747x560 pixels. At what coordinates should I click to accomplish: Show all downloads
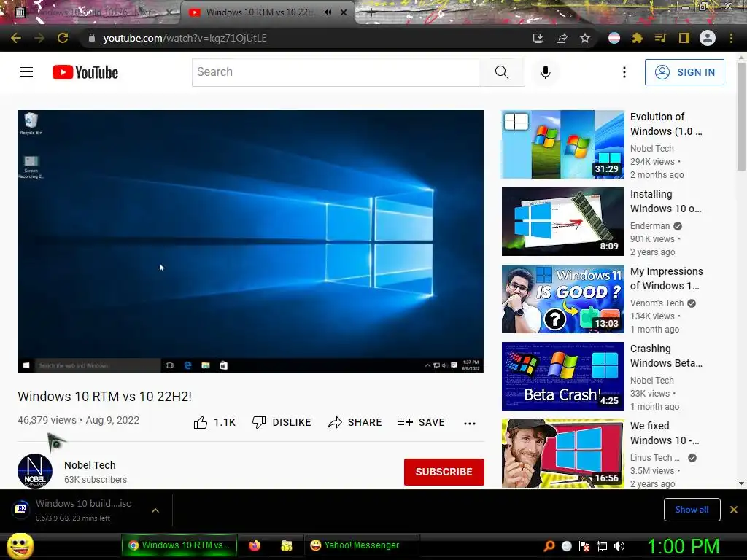pyautogui.click(x=692, y=510)
